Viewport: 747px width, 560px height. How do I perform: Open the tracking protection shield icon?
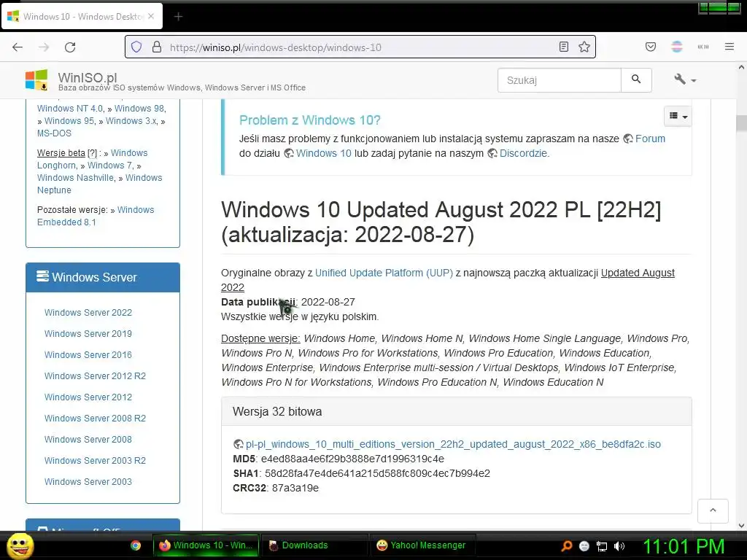tap(136, 47)
